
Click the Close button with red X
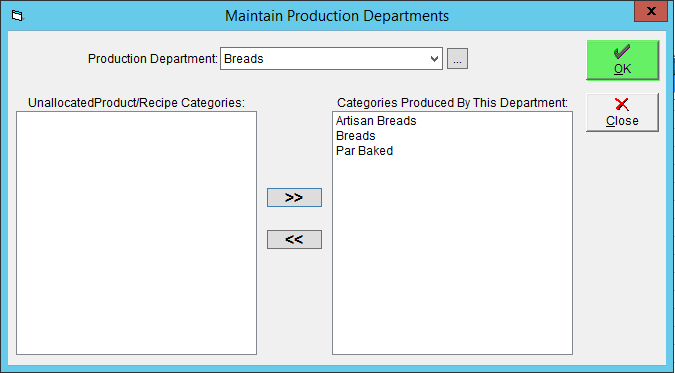pos(622,112)
